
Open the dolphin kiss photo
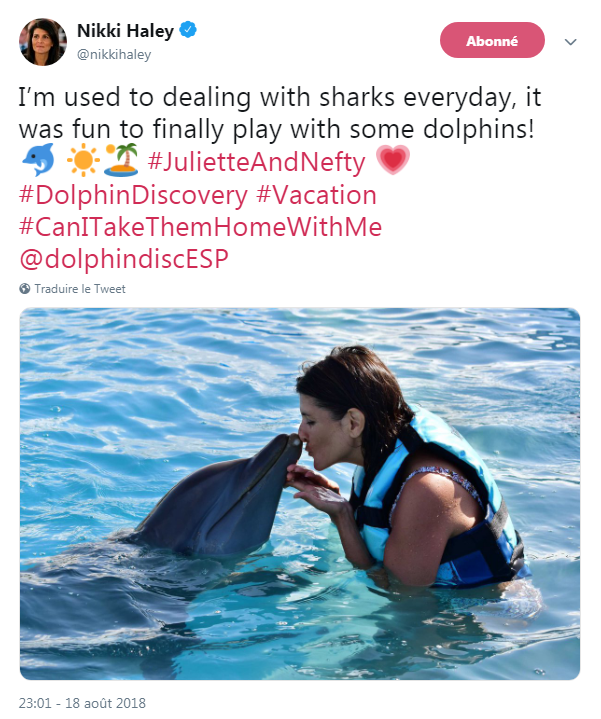point(300,493)
